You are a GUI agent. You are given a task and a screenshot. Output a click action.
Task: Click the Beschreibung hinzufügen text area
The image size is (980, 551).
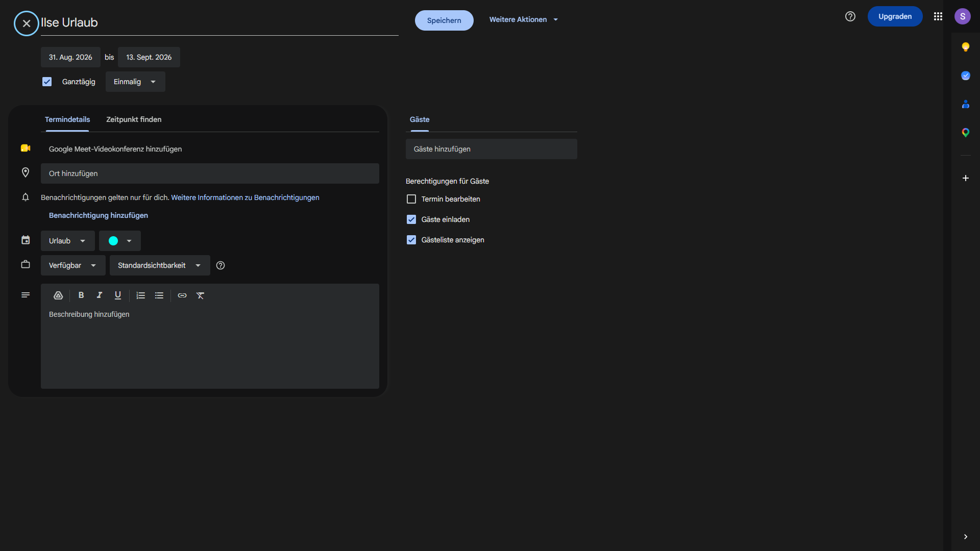pyautogui.click(x=210, y=347)
